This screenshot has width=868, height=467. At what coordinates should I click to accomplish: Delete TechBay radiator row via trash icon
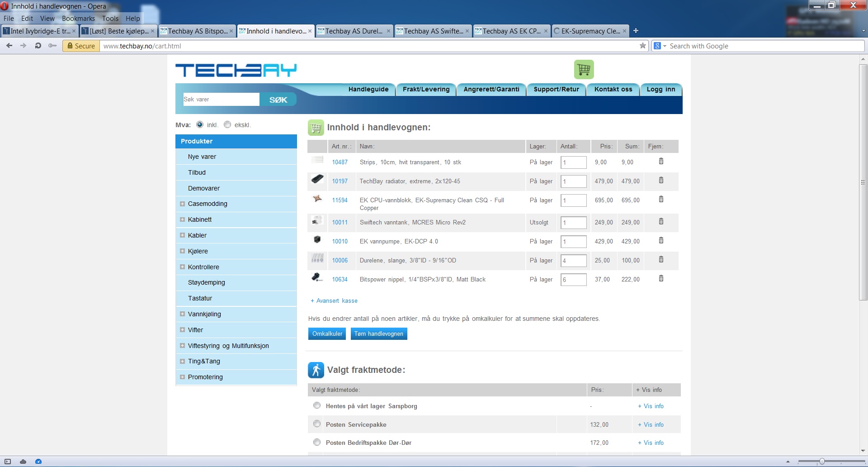tap(661, 181)
